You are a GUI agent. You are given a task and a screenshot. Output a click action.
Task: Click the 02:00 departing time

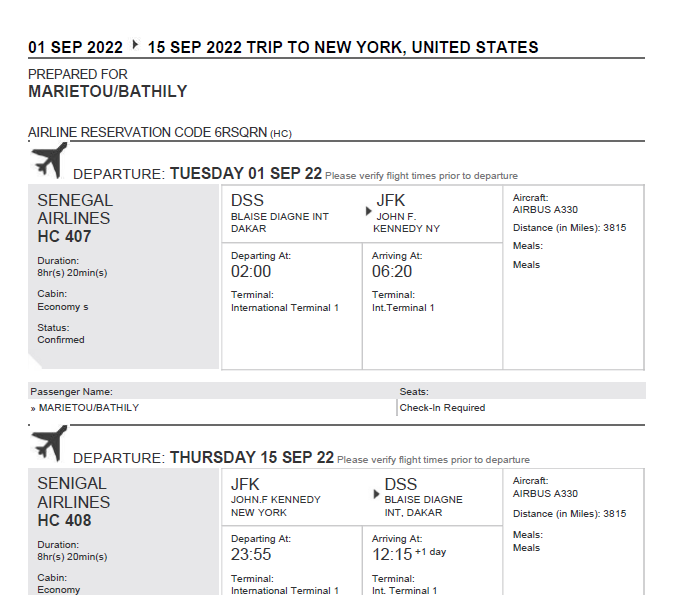(x=251, y=272)
